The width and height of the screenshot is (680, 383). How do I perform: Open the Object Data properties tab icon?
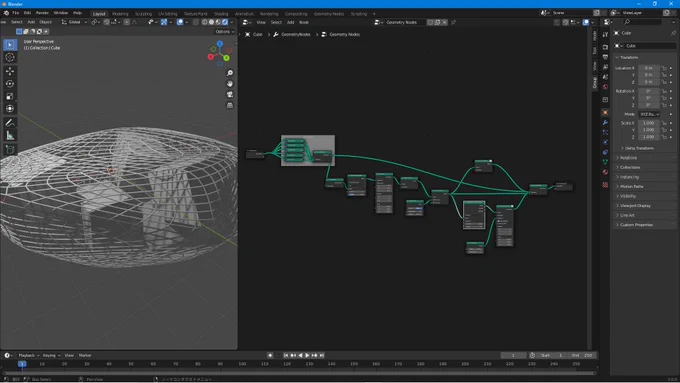click(605, 162)
